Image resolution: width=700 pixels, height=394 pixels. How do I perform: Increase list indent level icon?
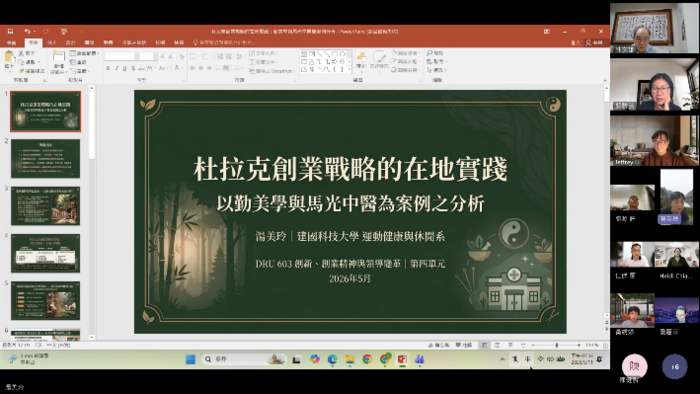228,56
